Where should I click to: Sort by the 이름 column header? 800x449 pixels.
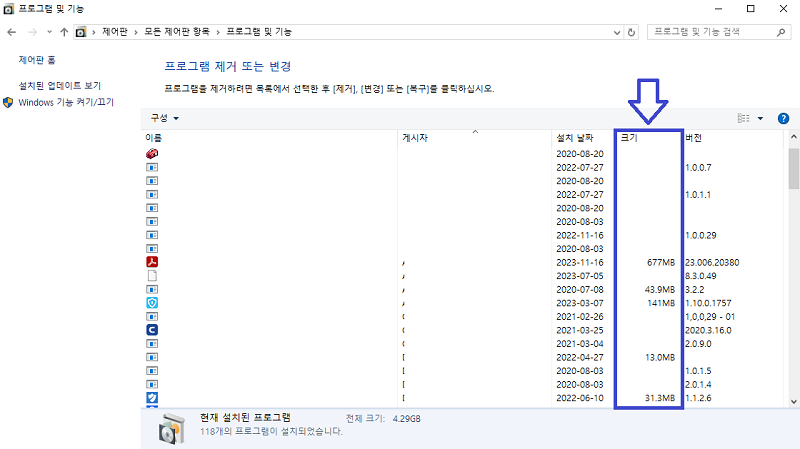(154, 138)
